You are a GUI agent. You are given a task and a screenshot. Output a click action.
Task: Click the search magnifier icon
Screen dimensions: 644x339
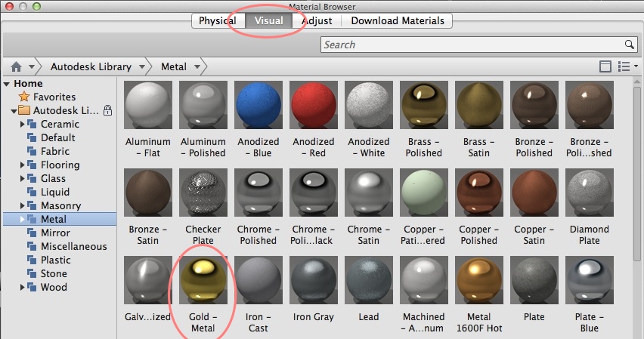coord(629,45)
